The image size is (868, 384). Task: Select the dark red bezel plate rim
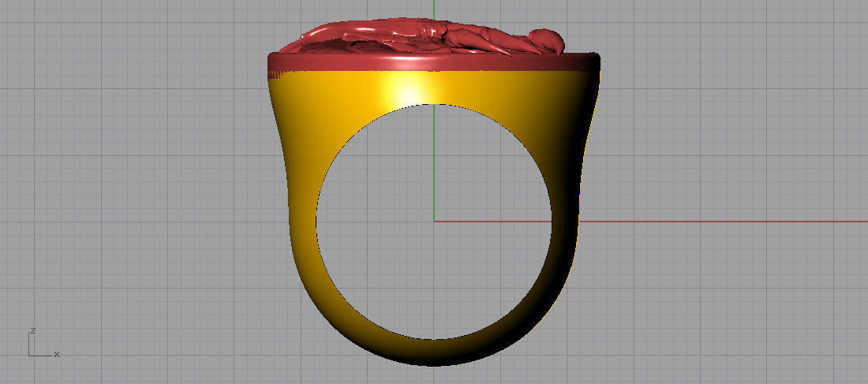(433, 62)
